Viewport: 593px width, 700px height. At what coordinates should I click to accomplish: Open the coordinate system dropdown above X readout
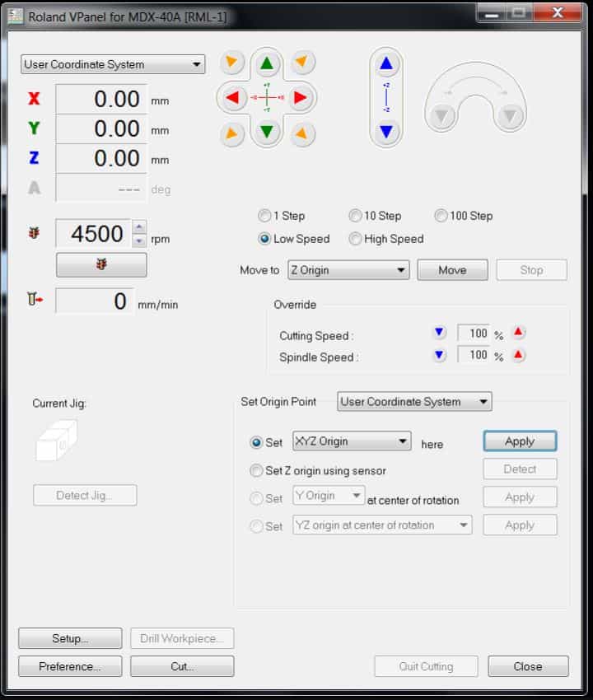point(113,64)
